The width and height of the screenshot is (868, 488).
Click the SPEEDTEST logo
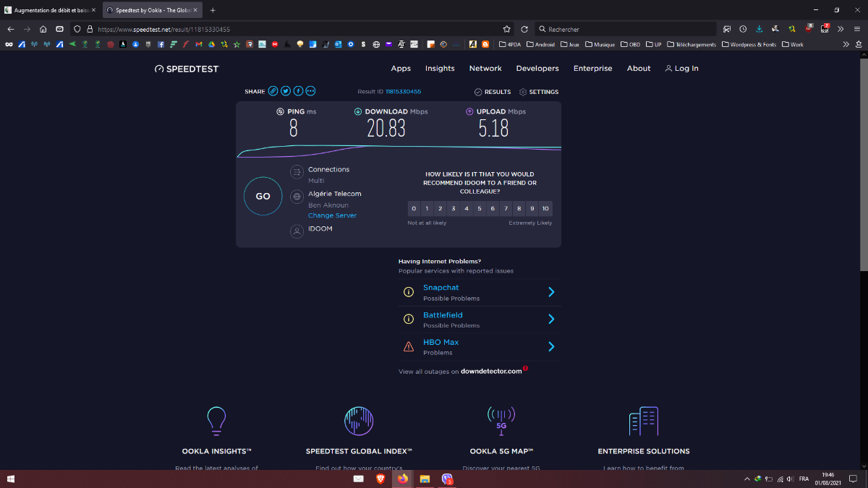(x=187, y=69)
